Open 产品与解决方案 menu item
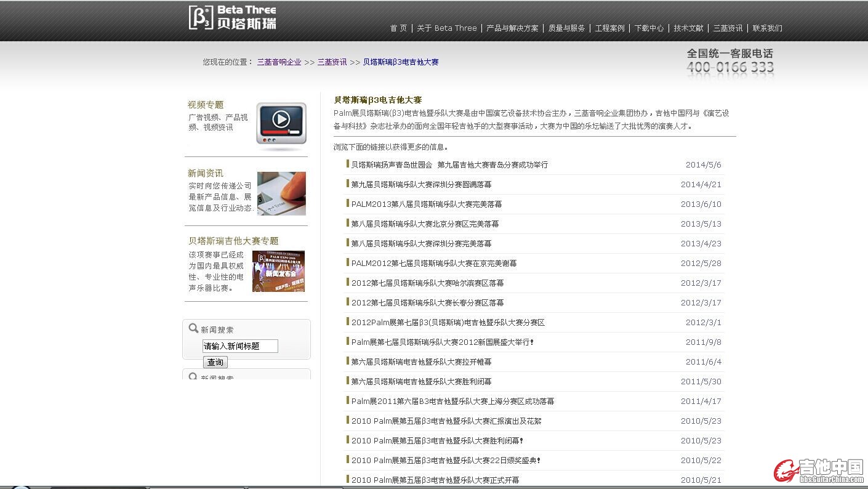This screenshot has height=489, width=868. tap(512, 28)
